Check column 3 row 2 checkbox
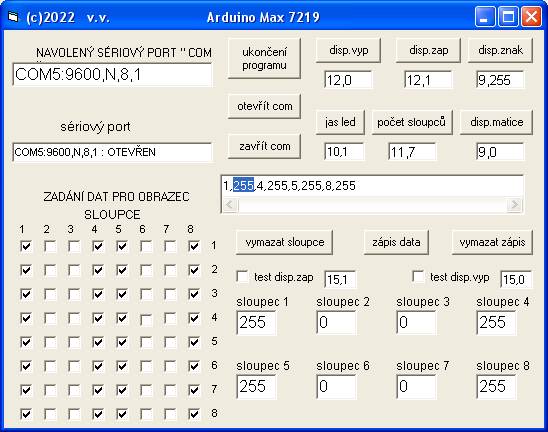The image size is (548, 432). [74, 270]
